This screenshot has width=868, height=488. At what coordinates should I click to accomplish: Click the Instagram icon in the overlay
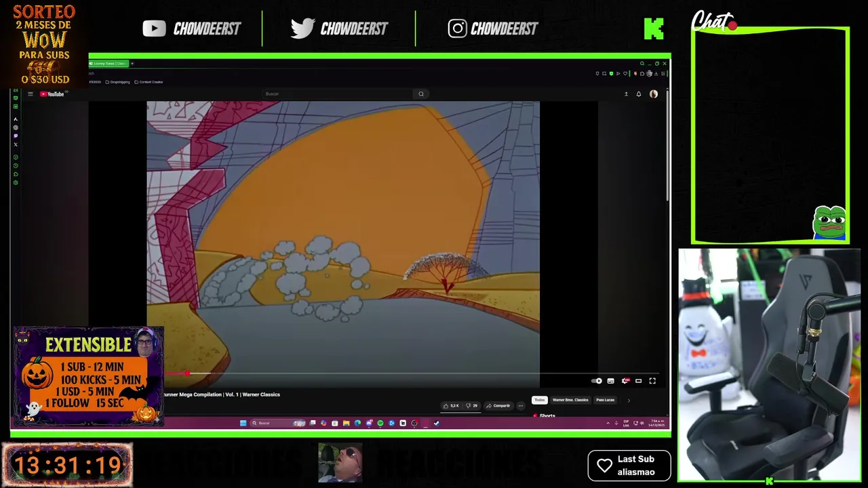(x=457, y=28)
